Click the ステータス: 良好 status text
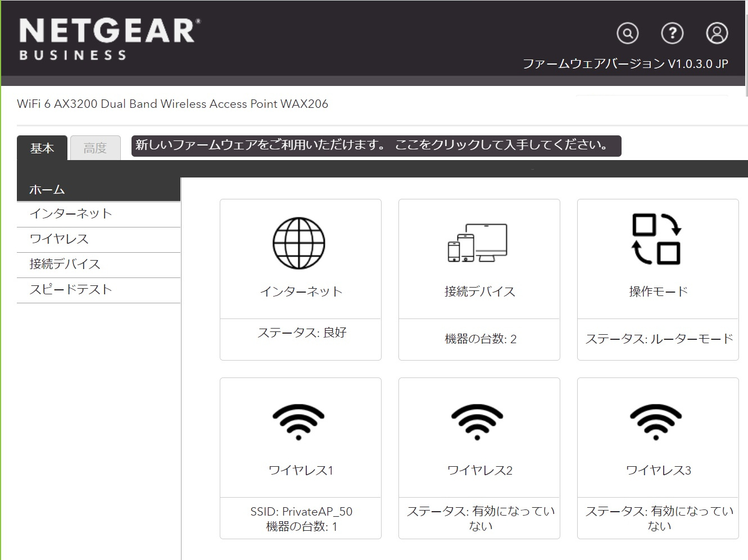748x560 pixels. [302, 333]
